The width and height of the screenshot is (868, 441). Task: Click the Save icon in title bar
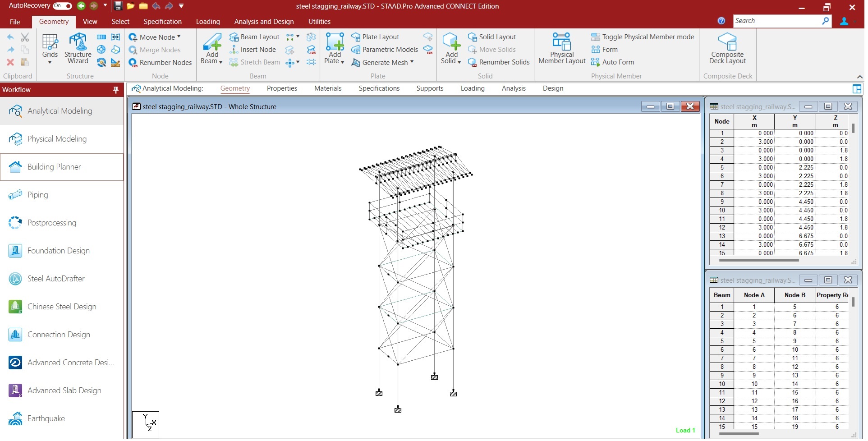click(x=118, y=6)
